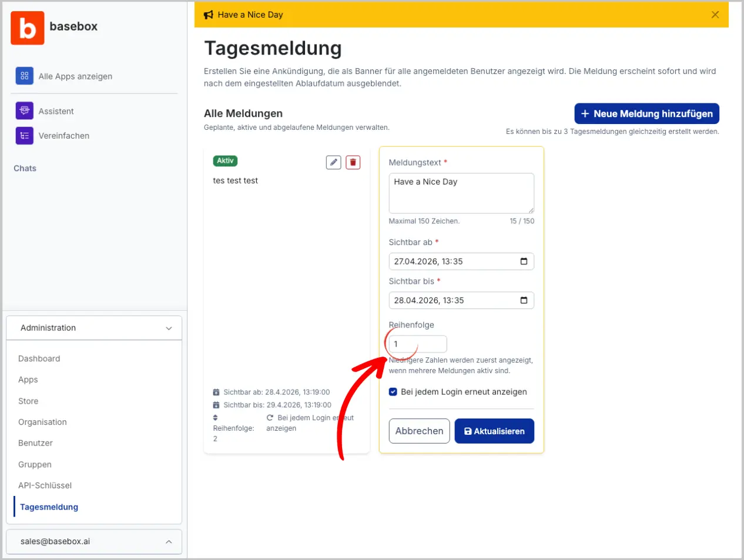Toggle 'Bei jedem Login erneut anzeigen' checkbox
This screenshot has height=560, width=744.
(x=393, y=392)
